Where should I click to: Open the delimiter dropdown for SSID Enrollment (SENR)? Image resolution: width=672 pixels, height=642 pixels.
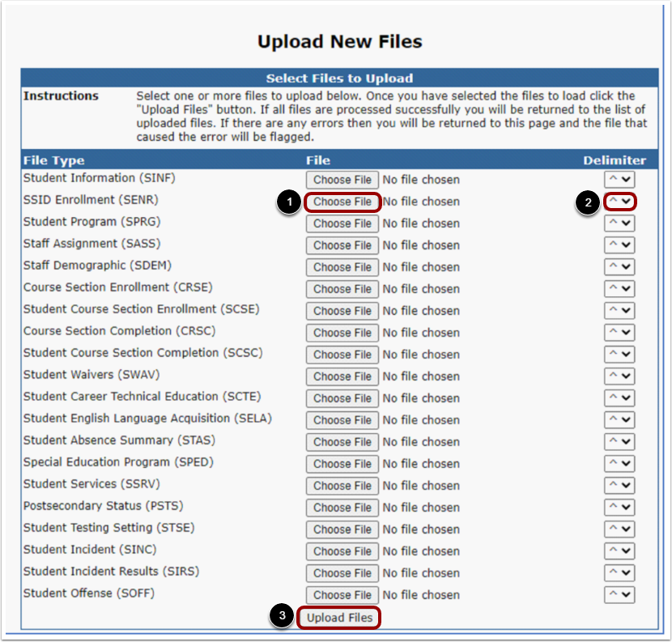click(x=619, y=201)
